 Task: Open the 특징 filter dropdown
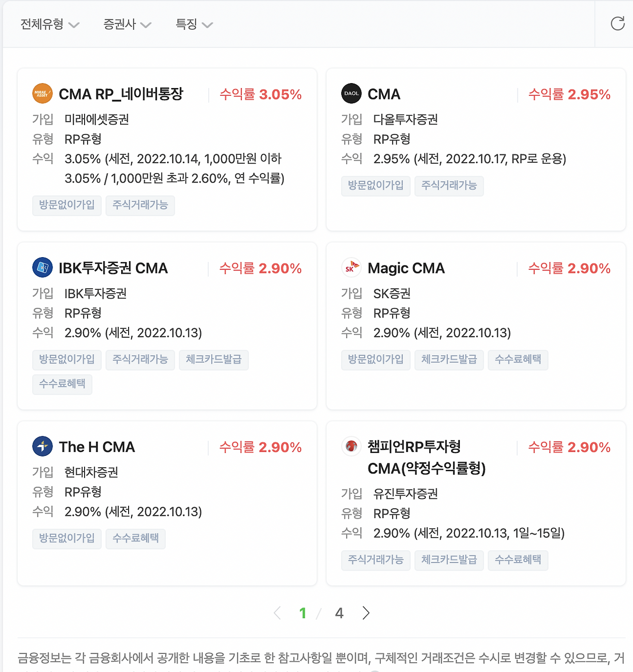[194, 24]
